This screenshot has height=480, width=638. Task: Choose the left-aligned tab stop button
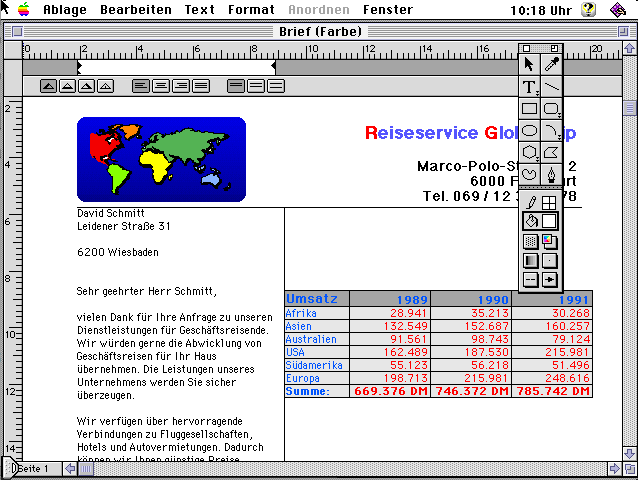click(48, 86)
